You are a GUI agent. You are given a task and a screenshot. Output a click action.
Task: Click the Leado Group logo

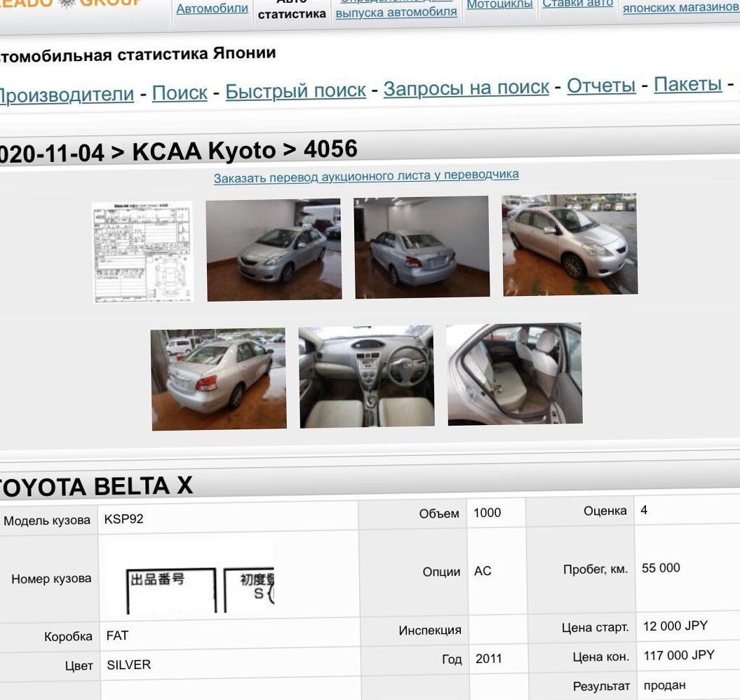71,2
